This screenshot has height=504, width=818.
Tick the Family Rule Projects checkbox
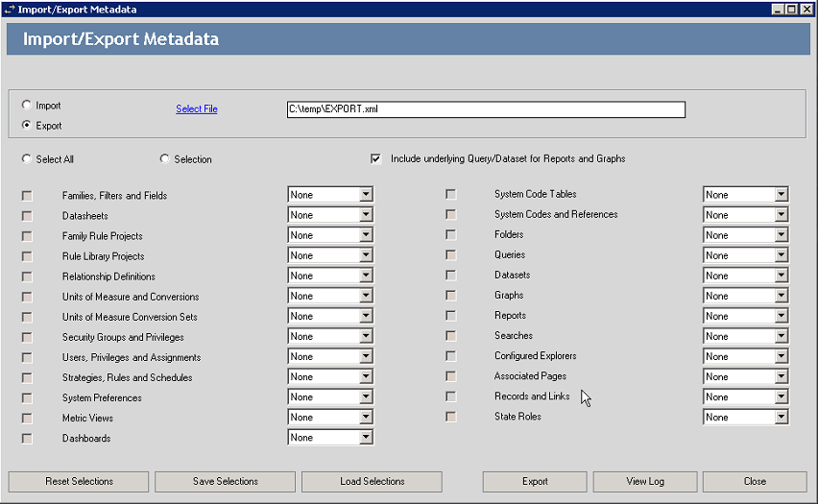27,236
